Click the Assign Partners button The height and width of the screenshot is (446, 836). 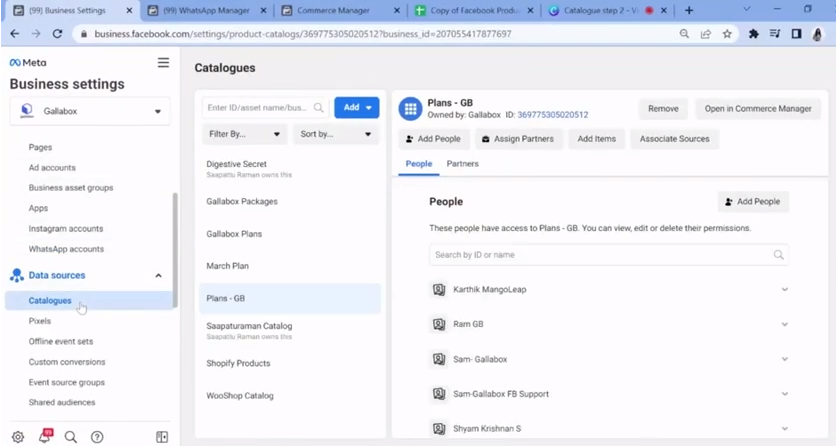coord(518,139)
